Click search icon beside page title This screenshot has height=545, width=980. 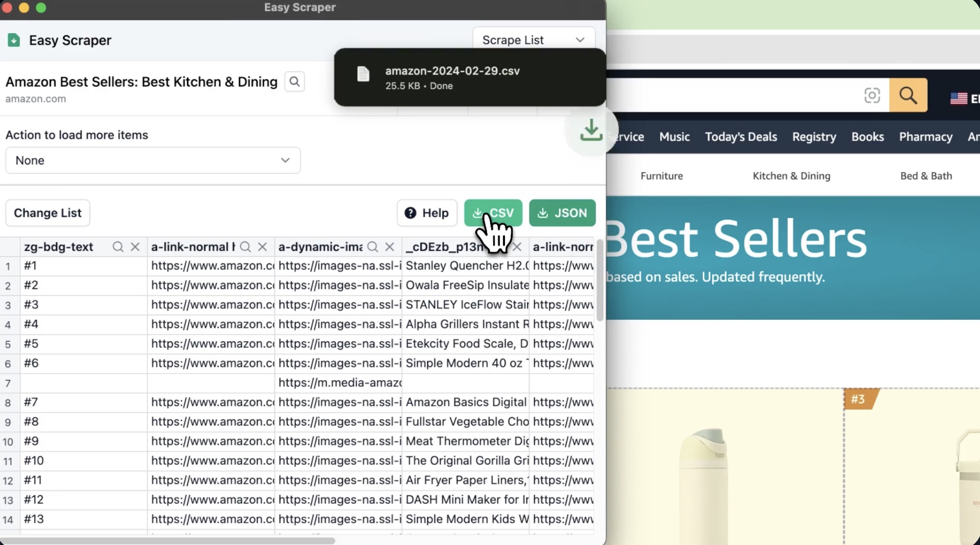pos(294,82)
